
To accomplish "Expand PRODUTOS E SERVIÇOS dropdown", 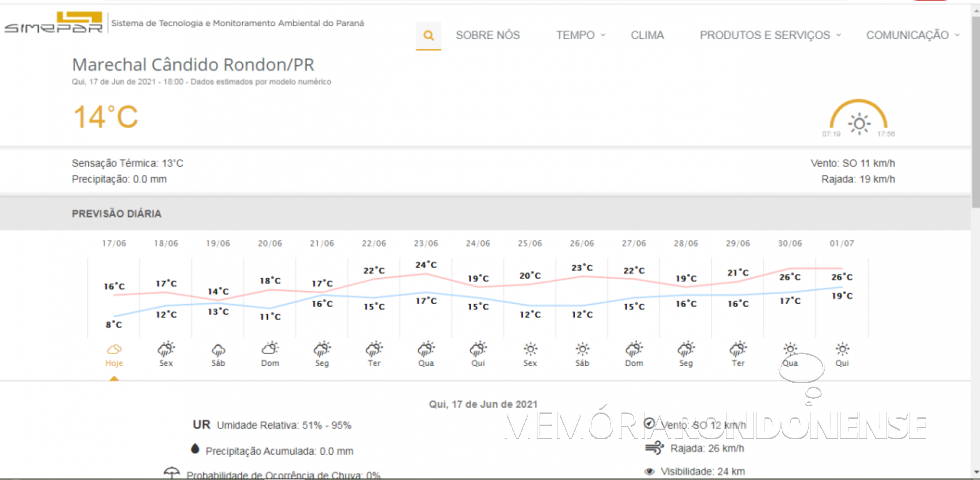I will click(x=770, y=36).
